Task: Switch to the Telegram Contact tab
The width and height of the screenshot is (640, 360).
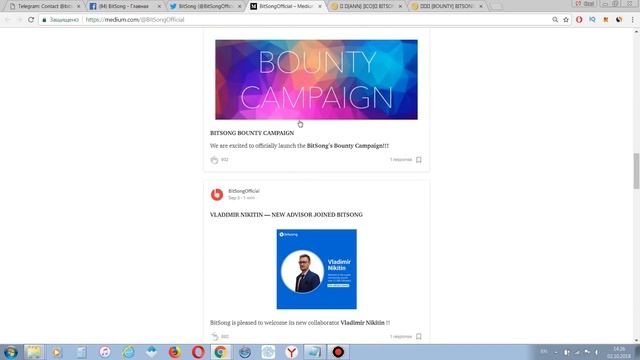Action: click(43, 6)
